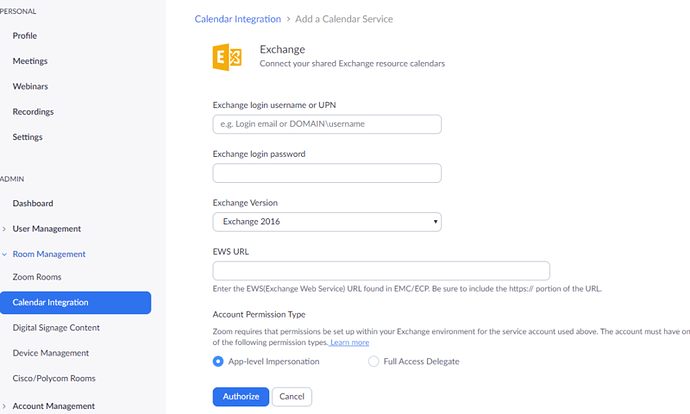Expand the Account Management section

[x=53, y=406]
